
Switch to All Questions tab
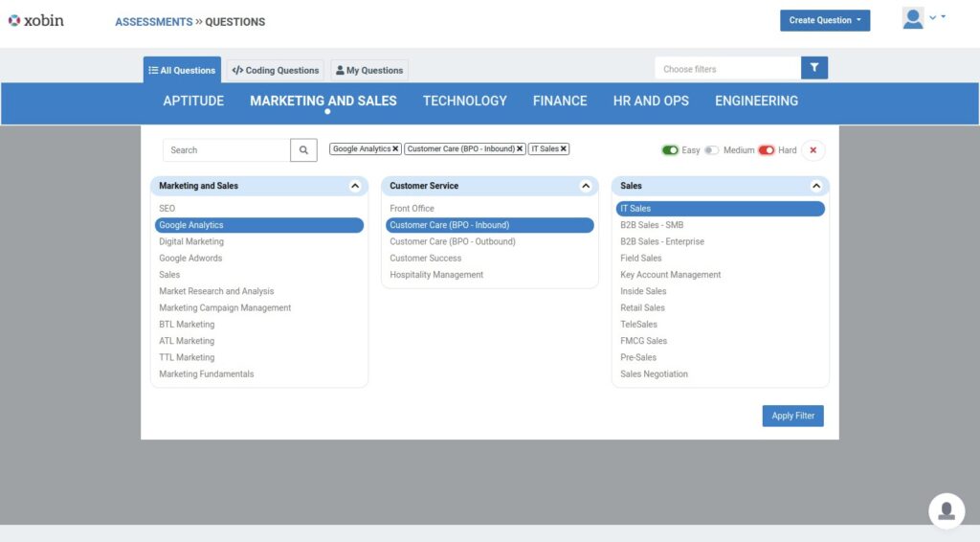tap(182, 70)
